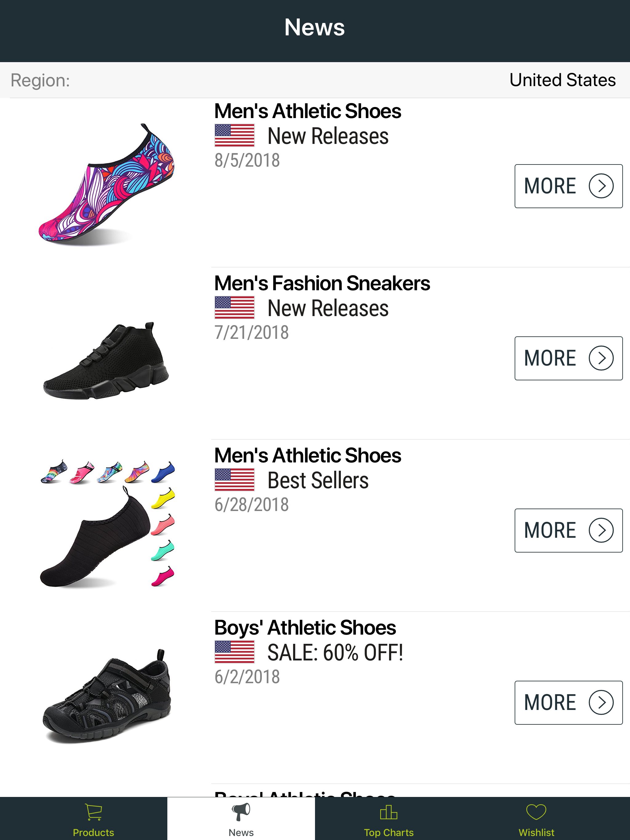This screenshot has height=840, width=630.
Task: Tap the US flag for Men's Fashion Sneakers
Action: point(234,307)
